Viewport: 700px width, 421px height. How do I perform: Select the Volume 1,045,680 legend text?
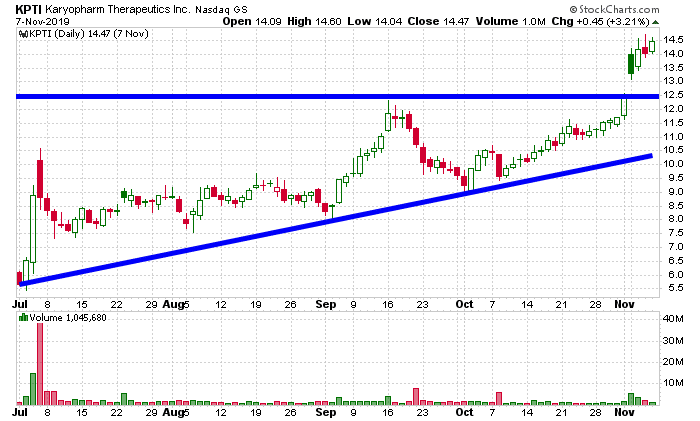pos(68,318)
